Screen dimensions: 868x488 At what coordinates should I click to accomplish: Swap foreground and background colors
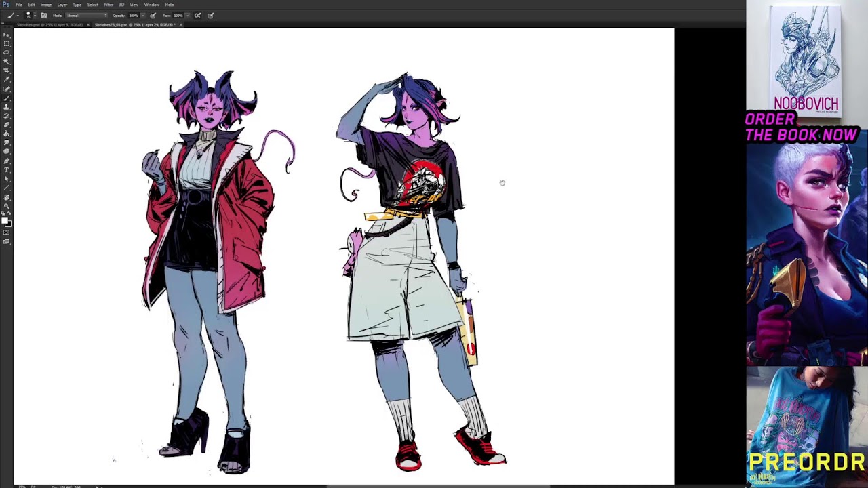click(9, 213)
